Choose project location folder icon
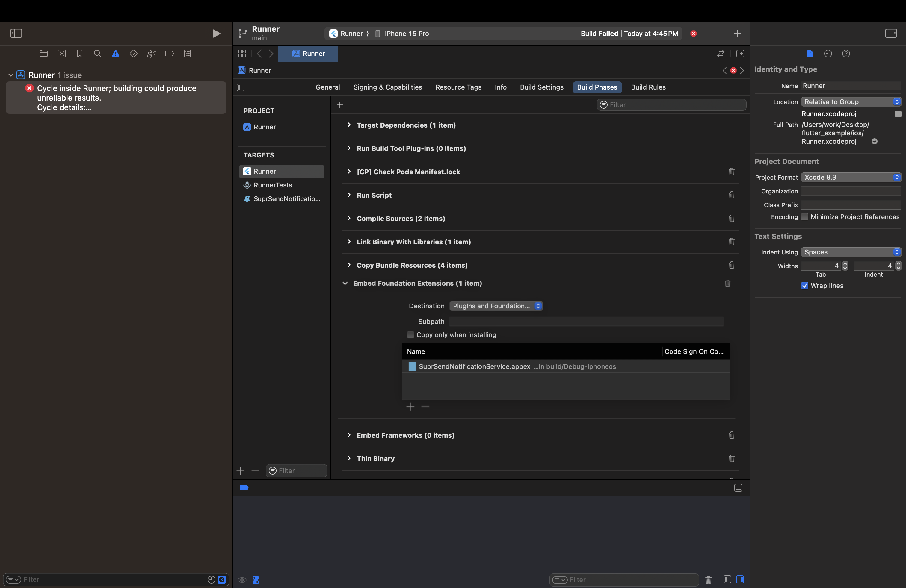Image resolution: width=906 pixels, height=588 pixels. (x=898, y=114)
